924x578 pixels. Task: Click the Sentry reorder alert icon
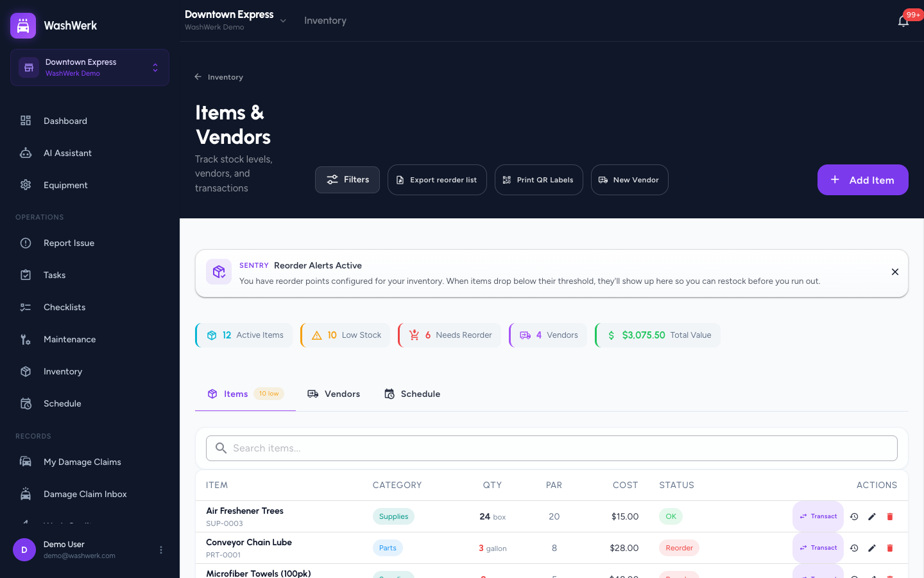(x=219, y=272)
